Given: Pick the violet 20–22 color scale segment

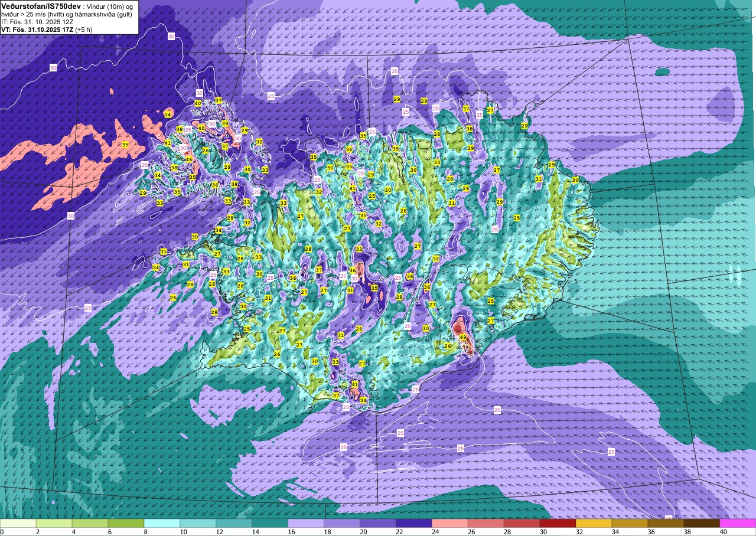Looking at the screenshot, I should (x=378, y=523).
